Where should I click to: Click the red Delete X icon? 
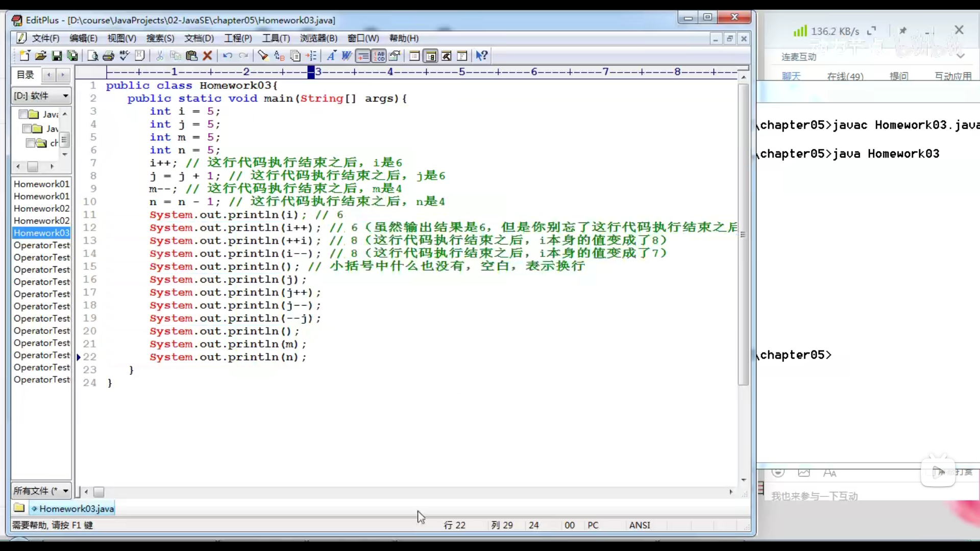(x=207, y=56)
